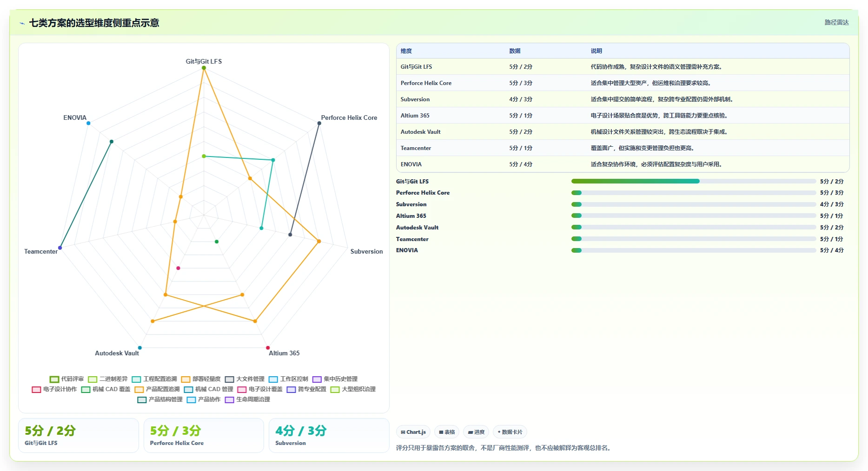The height and width of the screenshot is (471, 868).
Task: Click the Perforce Helix Core radar axis label
Action: (349, 118)
